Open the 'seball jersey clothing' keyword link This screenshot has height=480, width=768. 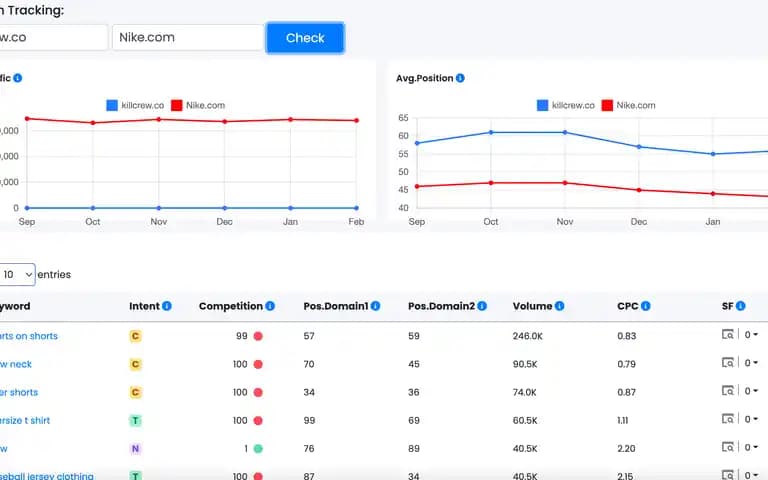point(47,476)
